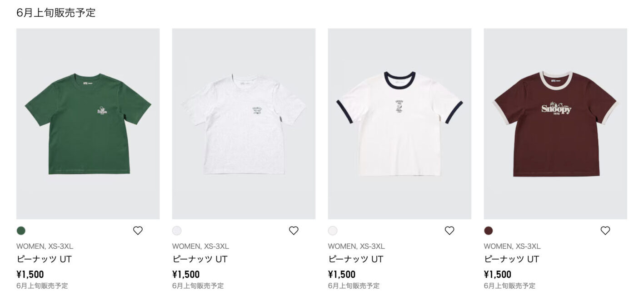Viewport: 644px width, 295px height.
Task: Pick the burgundy color swatch
Action: point(489,231)
